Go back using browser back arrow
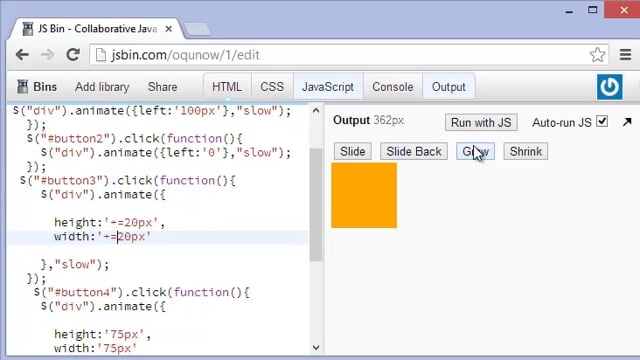 [x=22, y=55]
